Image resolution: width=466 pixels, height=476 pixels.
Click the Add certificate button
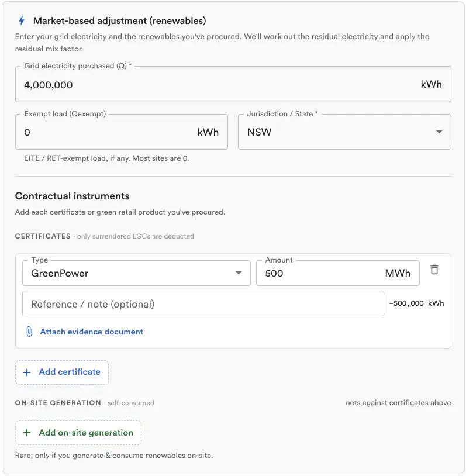(x=62, y=372)
